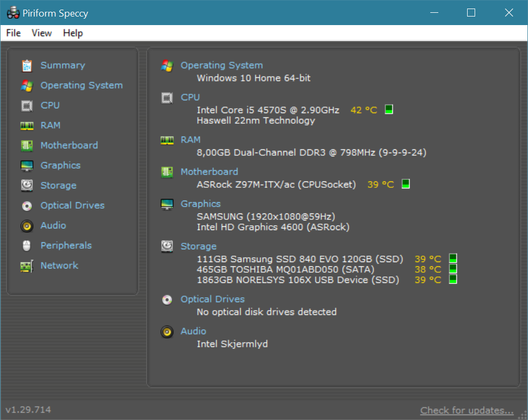Screen dimensions: 528x420
Task: Click the Intel HD Graphics 4600 text
Action: tap(273, 227)
